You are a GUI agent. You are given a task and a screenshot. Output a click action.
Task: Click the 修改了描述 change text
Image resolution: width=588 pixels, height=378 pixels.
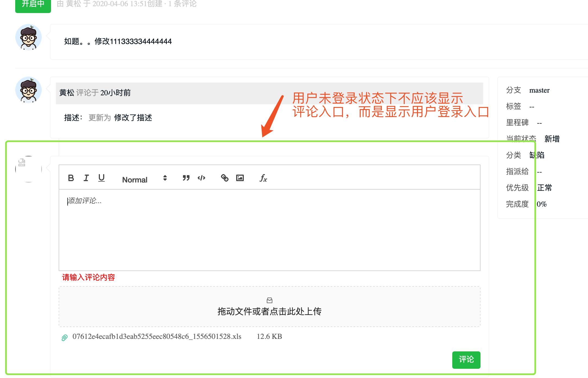click(133, 118)
